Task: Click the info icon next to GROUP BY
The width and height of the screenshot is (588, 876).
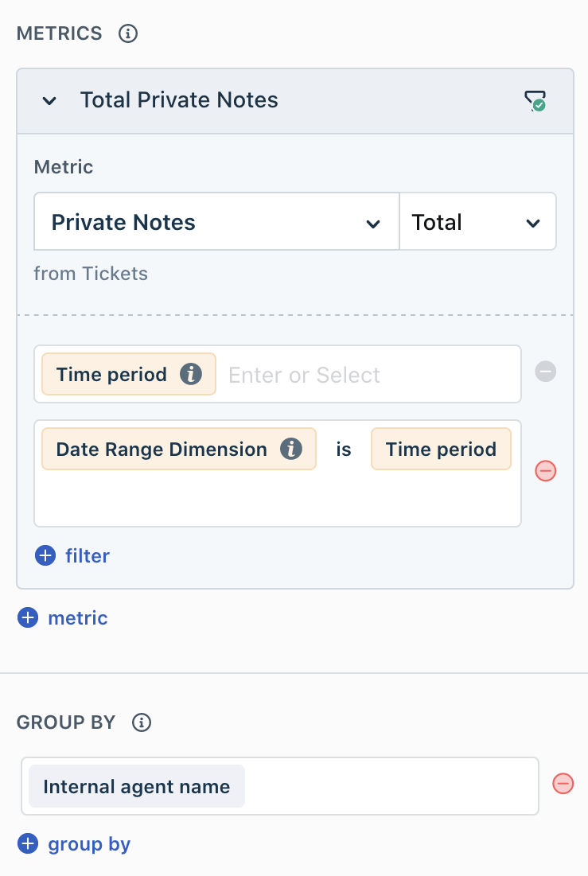Action: click(142, 722)
